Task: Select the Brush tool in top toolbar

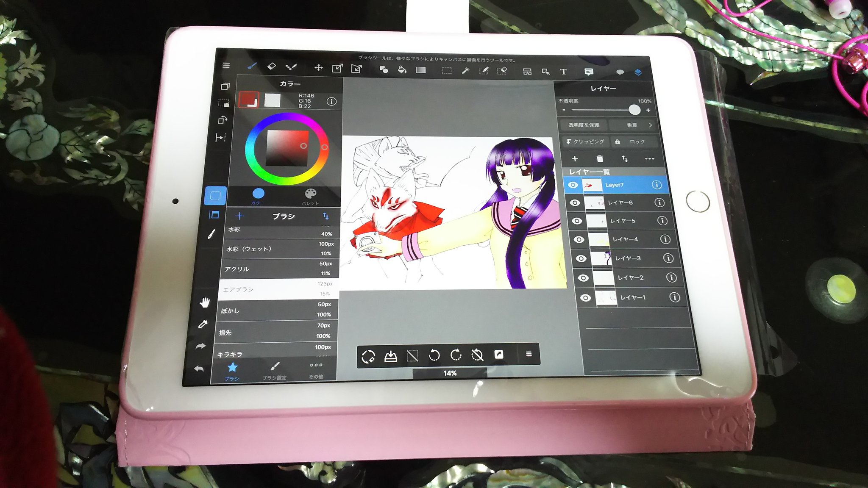Action: pos(252,67)
